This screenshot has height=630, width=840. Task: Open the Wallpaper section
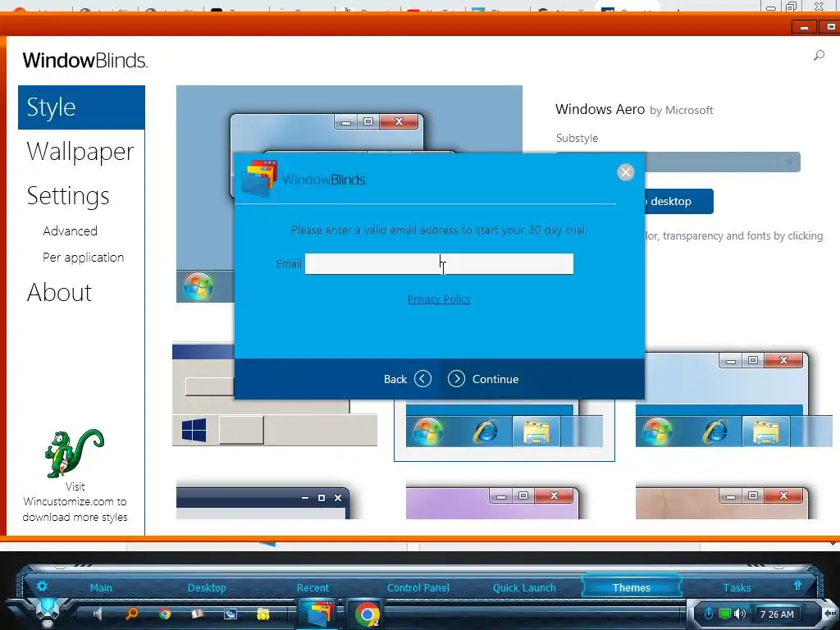(x=80, y=151)
